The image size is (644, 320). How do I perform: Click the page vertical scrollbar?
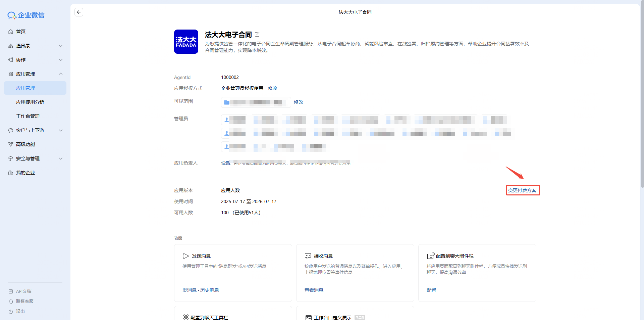point(642,94)
